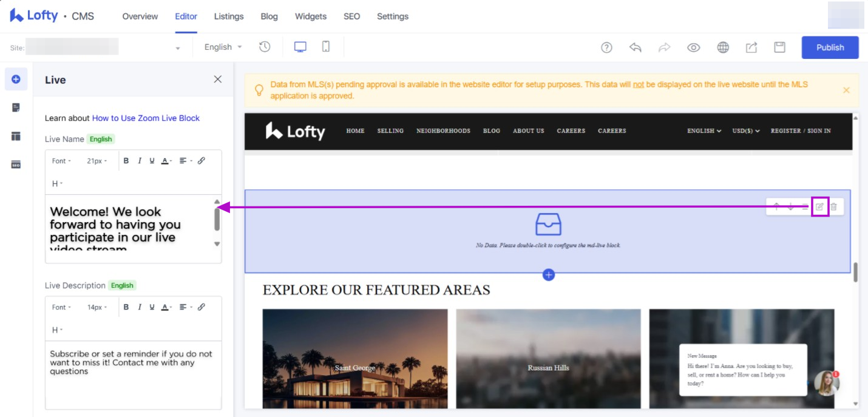Open text color picker in Live Name toolbar

coord(166,161)
